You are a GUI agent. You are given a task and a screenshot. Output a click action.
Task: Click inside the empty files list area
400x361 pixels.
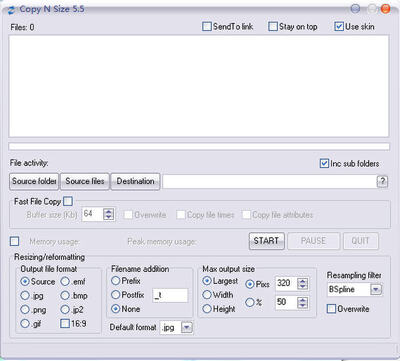[199, 86]
